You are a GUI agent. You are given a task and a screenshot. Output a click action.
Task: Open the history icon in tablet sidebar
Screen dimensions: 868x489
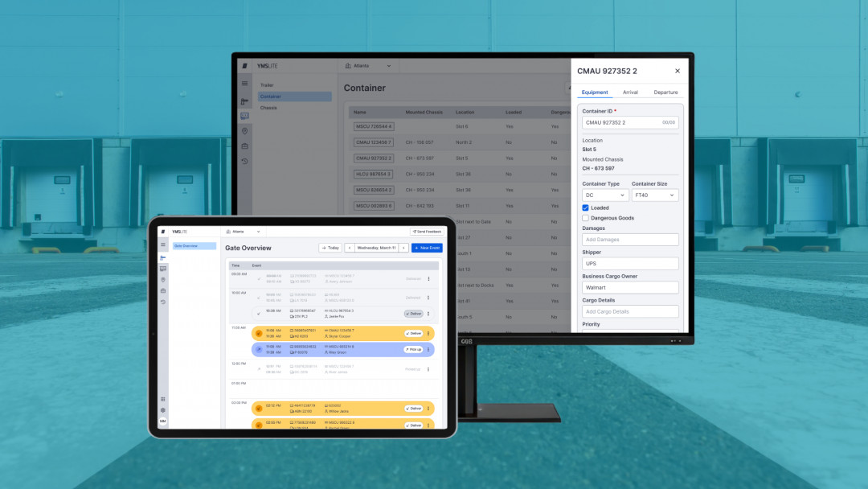click(x=163, y=302)
